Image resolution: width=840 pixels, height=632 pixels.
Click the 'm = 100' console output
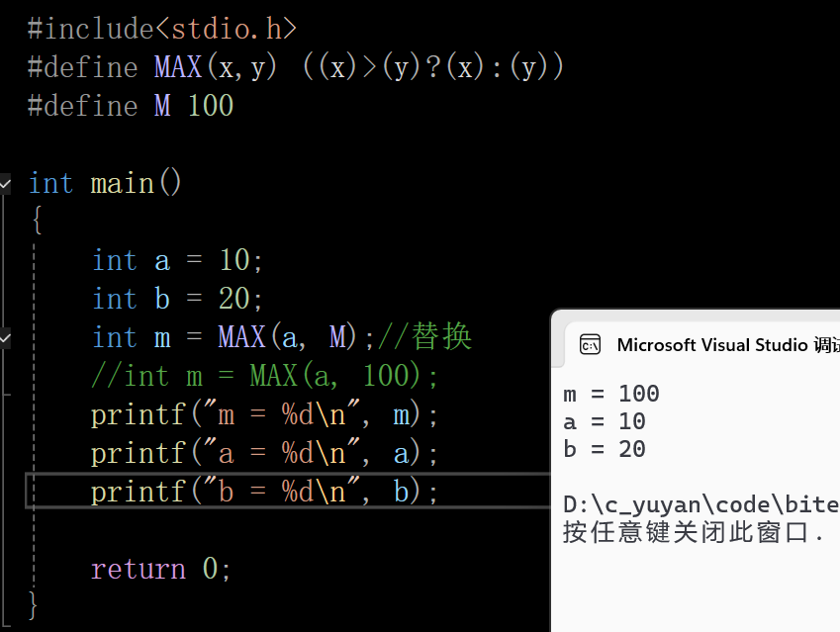click(611, 395)
